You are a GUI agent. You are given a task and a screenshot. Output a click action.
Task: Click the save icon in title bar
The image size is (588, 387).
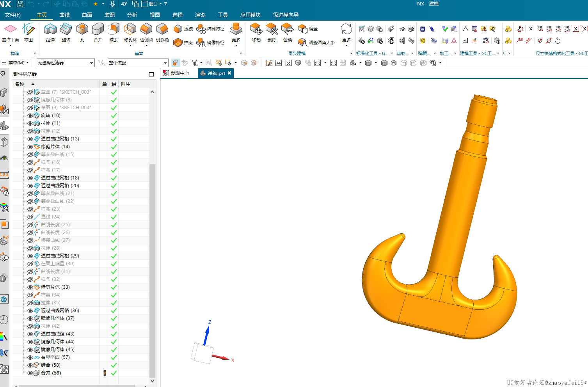(20, 4)
